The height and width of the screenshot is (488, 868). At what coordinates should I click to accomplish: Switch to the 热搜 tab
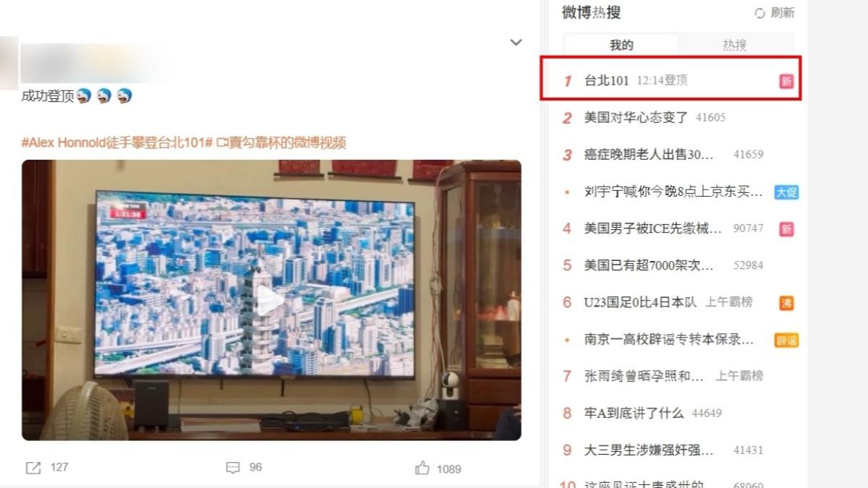(x=734, y=45)
